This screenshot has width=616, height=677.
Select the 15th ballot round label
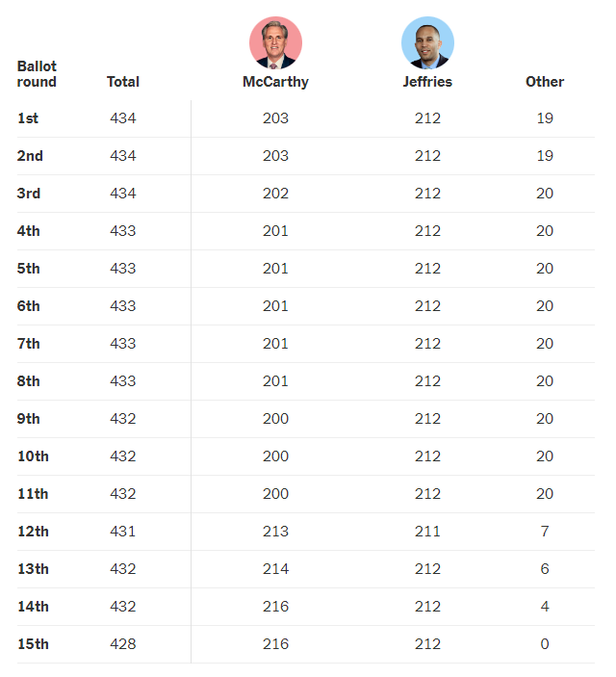tap(33, 644)
